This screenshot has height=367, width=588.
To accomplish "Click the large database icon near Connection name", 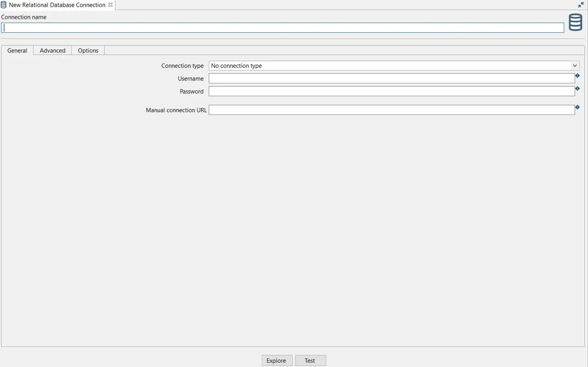I will 575,22.
